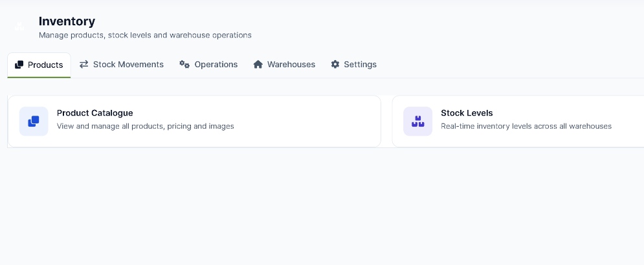Viewport: 644px width, 265px height.
Task: Click the text "View and manage all products, pricing and images"
Action: coord(146,126)
